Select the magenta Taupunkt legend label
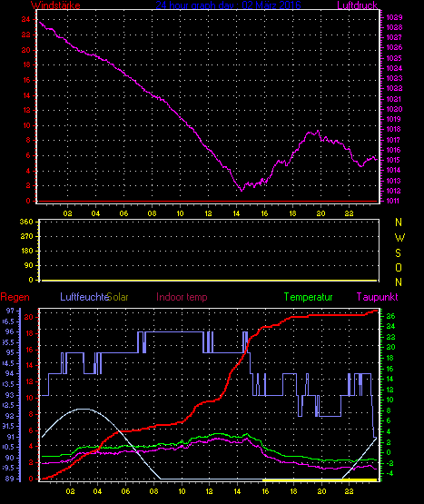The height and width of the screenshot is (504, 424). pos(377,297)
